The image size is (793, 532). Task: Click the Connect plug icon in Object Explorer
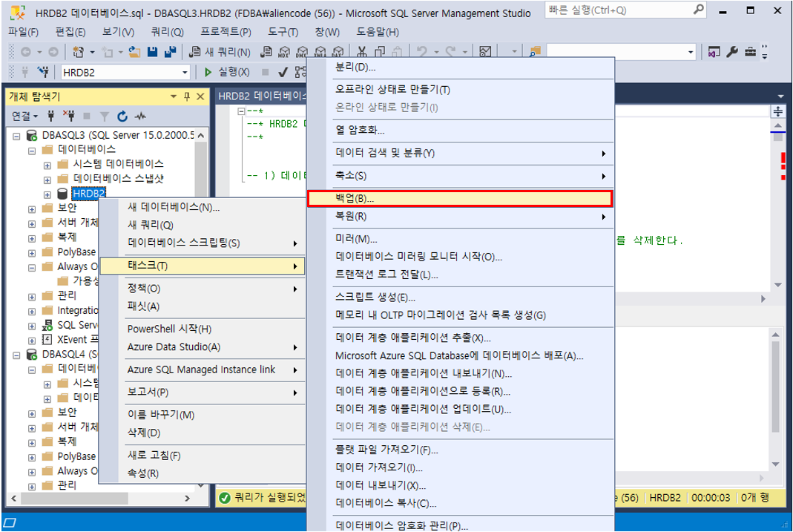(50, 116)
